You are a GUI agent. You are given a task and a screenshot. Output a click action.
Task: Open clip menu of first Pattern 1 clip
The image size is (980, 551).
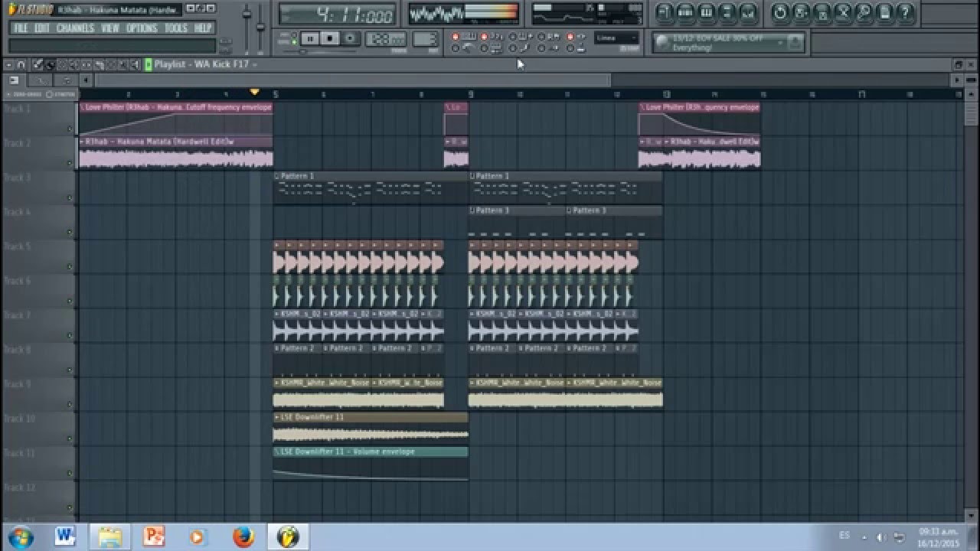(x=277, y=176)
